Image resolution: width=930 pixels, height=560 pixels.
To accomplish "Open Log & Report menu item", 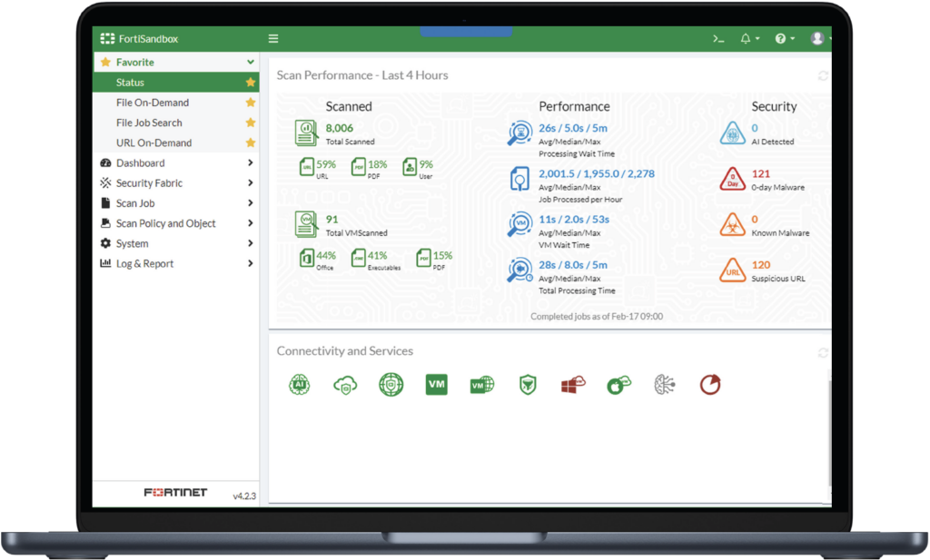I will pyautogui.click(x=144, y=263).
